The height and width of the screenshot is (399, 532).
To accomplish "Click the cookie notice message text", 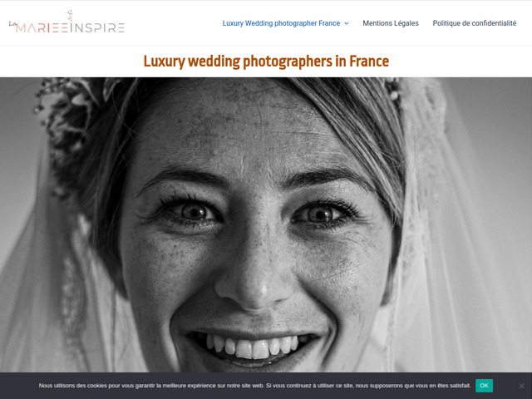I will click(255, 386).
